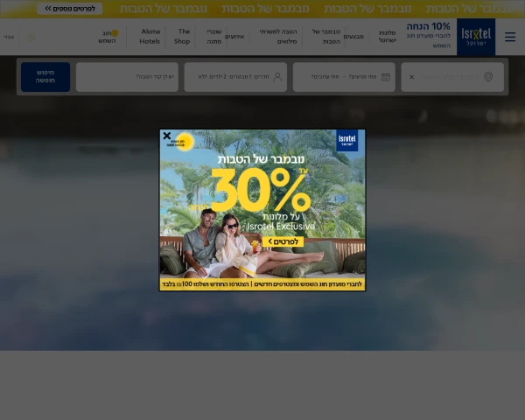Click the sun icon beside language selector
The image size is (525, 420).
(x=31, y=37)
